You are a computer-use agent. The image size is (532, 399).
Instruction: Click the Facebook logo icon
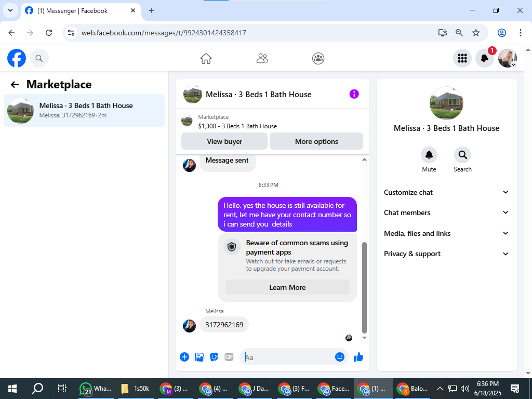point(17,58)
